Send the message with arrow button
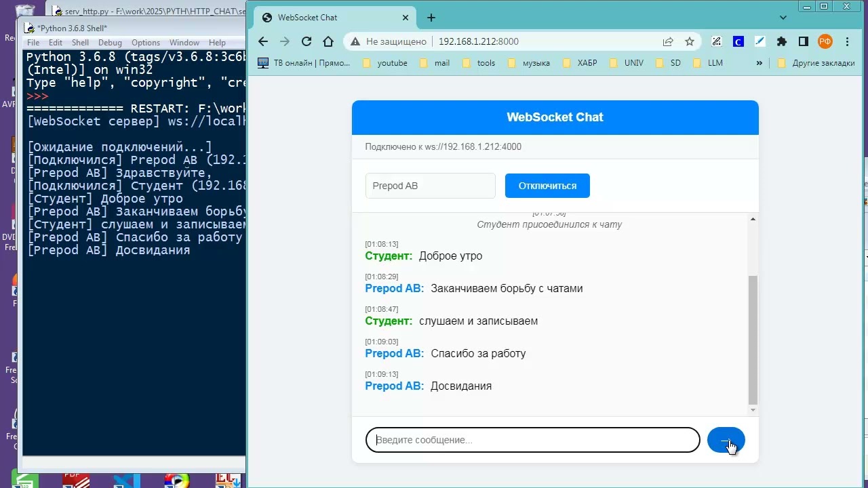The width and height of the screenshot is (868, 488). coord(726,440)
